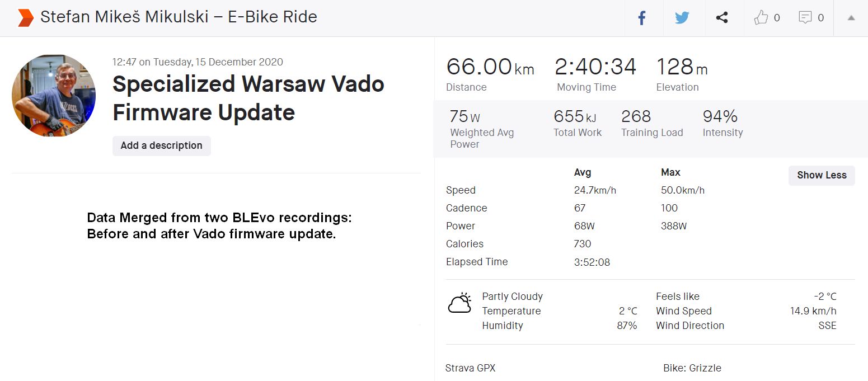Click the Strava logo chevron icon
The image size is (868, 381).
point(25,18)
